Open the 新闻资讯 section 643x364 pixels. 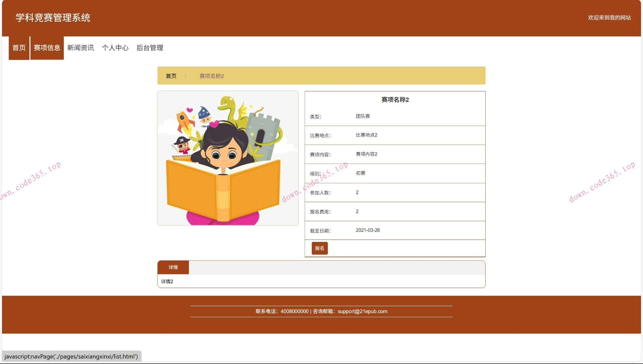coord(80,48)
